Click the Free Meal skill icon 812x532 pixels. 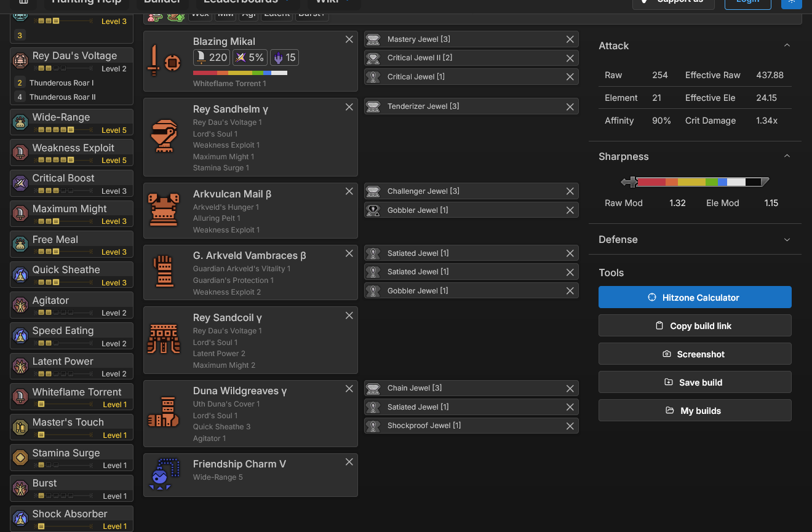(20, 244)
